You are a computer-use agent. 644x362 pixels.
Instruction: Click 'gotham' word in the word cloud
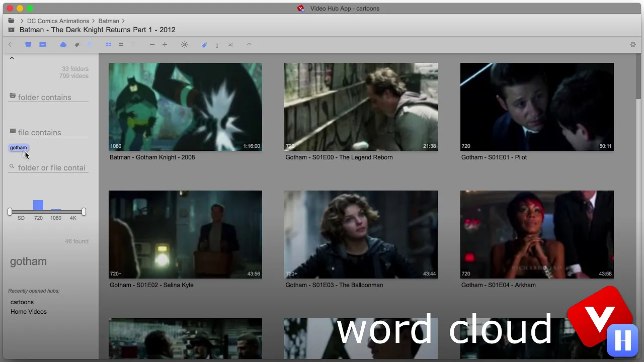29,261
